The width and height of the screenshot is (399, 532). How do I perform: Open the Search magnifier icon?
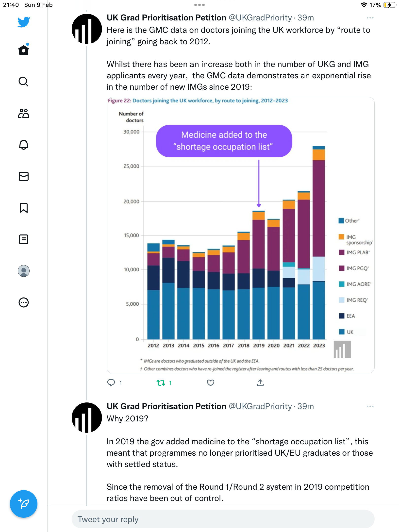[x=24, y=82]
